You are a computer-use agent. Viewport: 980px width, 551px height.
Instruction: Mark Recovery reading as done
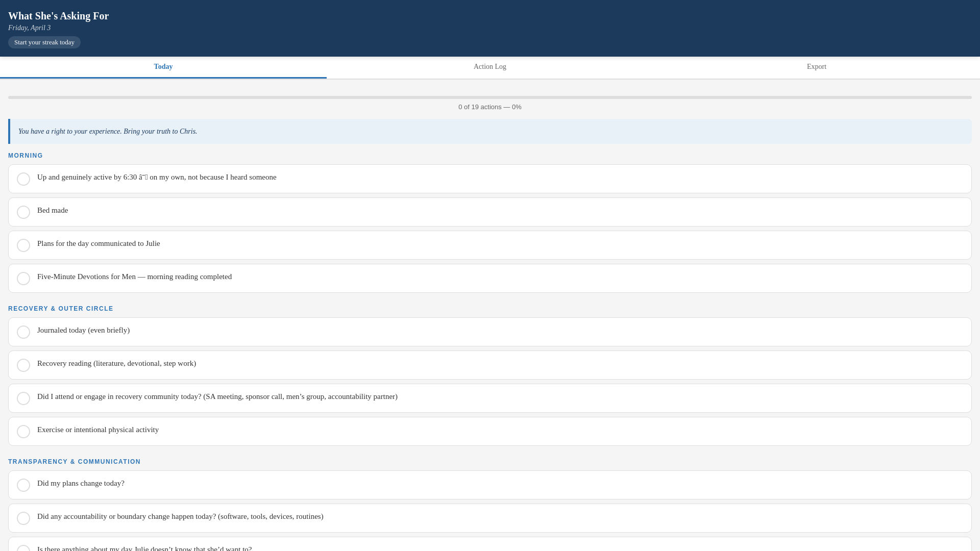[23, 365]
